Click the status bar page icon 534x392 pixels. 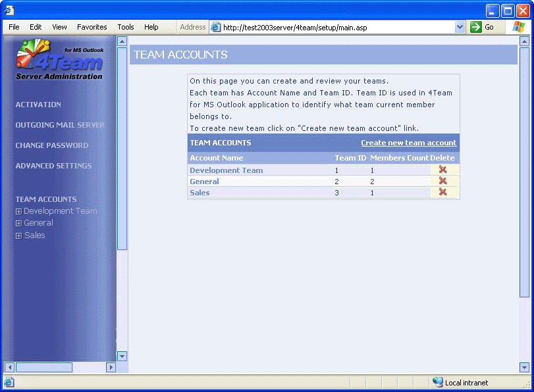coord(9,382)
